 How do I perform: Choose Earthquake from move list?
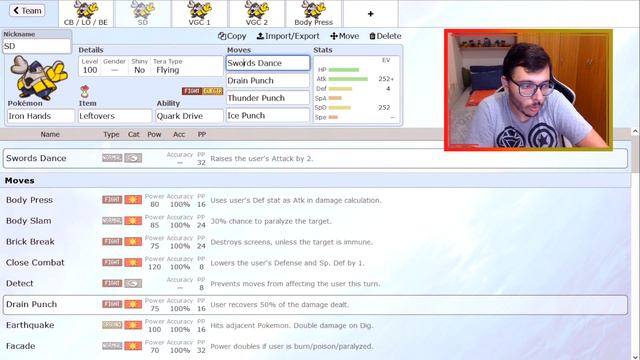(315, 325)
